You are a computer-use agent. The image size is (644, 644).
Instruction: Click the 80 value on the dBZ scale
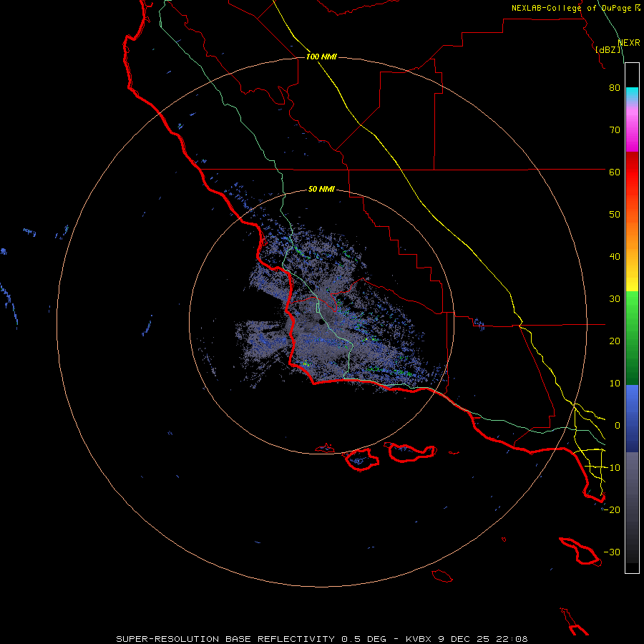(615, 88)
